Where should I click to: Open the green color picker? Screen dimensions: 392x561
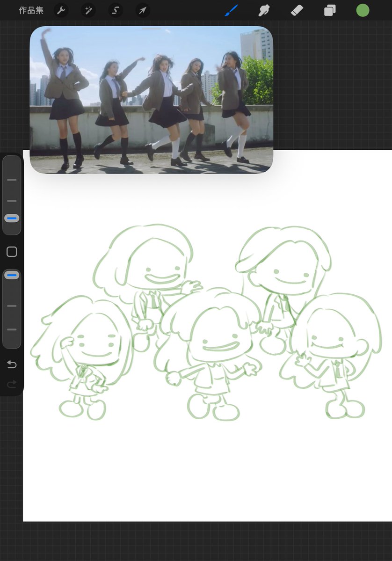pos(363,10)
